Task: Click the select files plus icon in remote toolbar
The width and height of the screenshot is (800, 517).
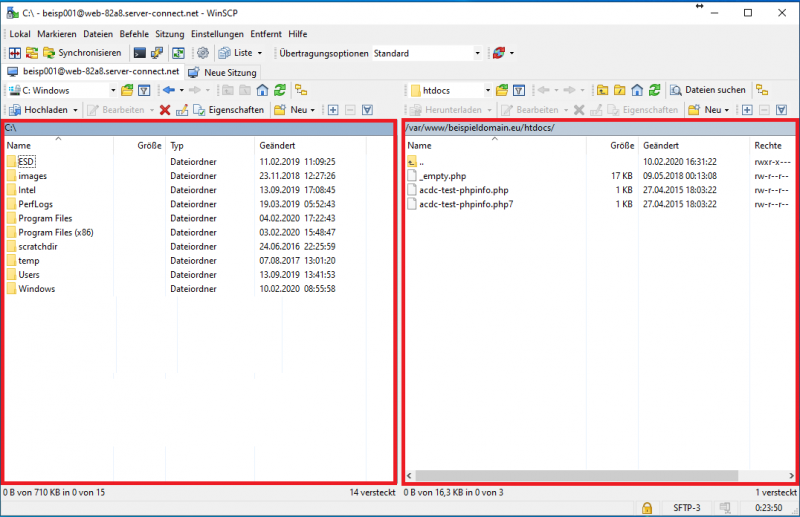Action: click(x=747, y=110)
